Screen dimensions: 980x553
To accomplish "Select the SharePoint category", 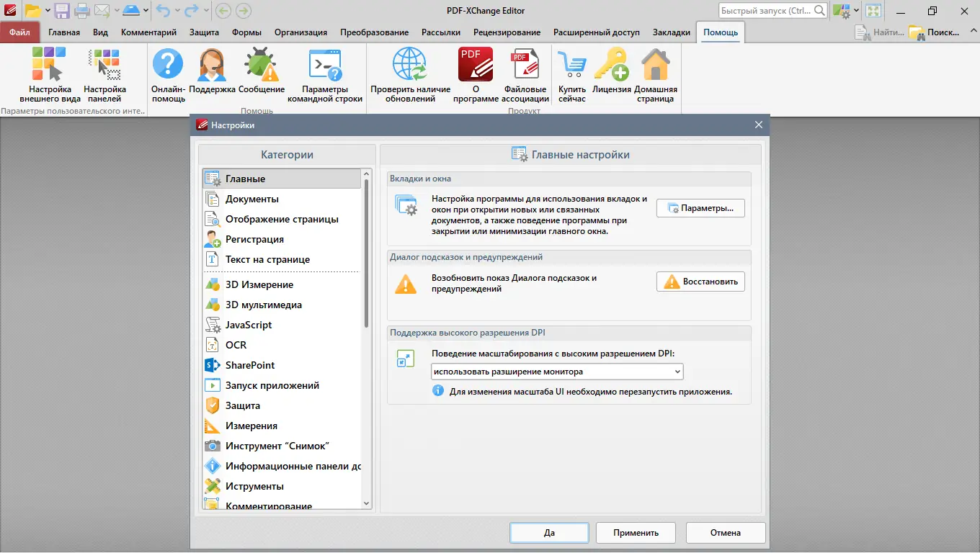I will pyautogui.click(x=282, y=365).
